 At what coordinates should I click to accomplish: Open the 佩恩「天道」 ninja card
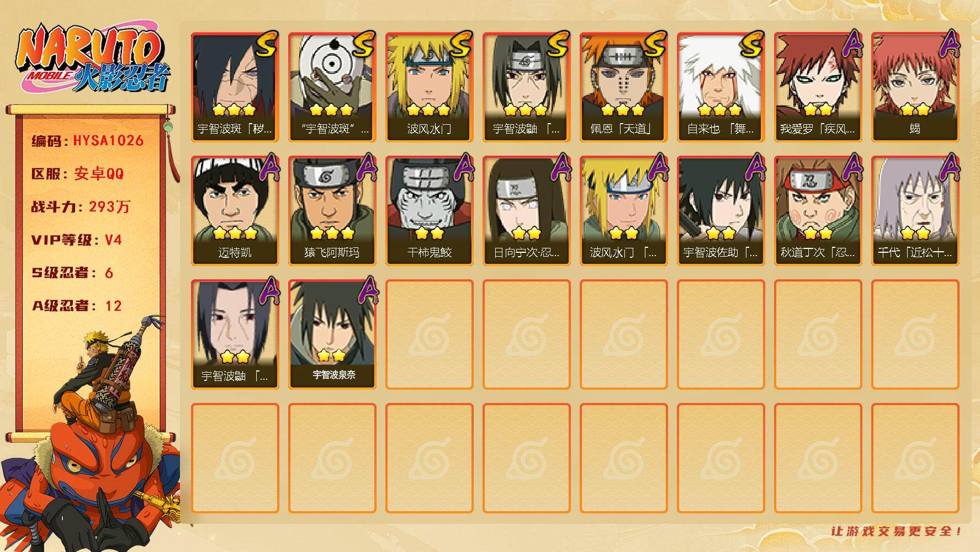623,87
